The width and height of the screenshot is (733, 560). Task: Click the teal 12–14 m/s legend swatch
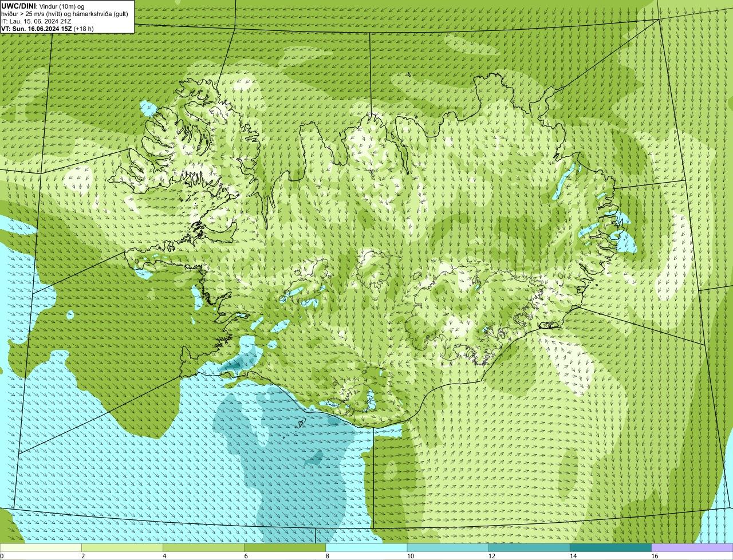(x=529, y=547)
